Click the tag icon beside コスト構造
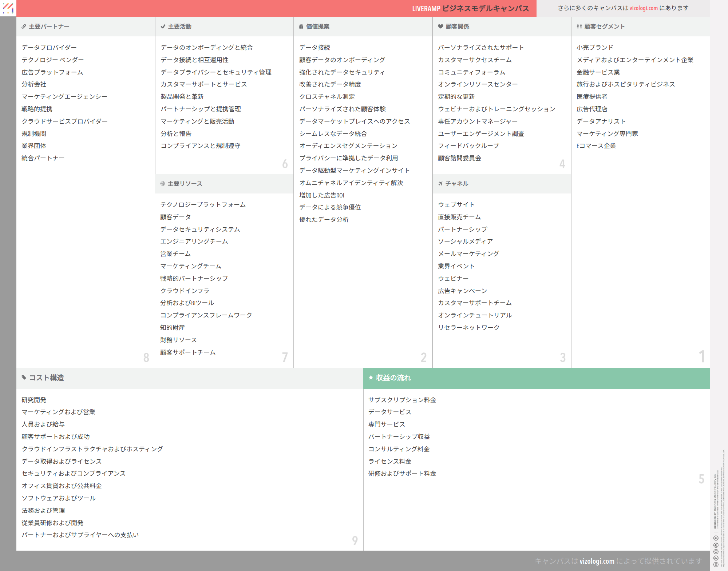Image resolution: width=728 pixels, height=571 pixels. tap(24, 378)
